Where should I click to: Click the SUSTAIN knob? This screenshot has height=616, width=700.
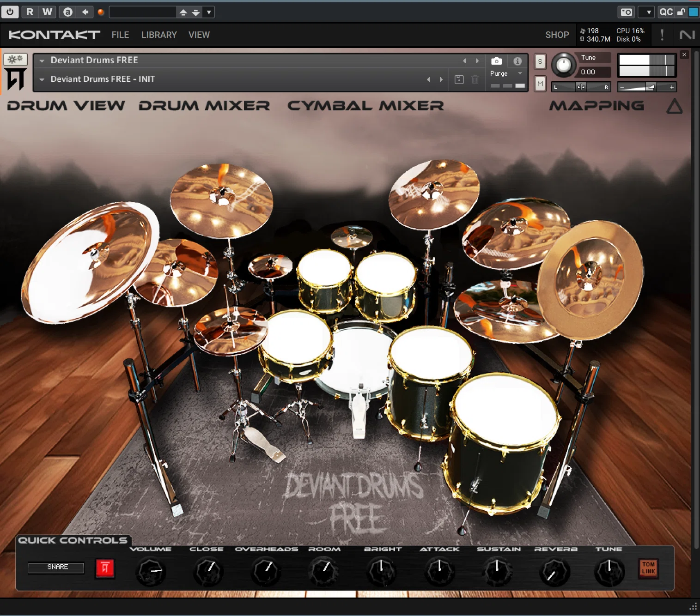click(x=497, y=571)
